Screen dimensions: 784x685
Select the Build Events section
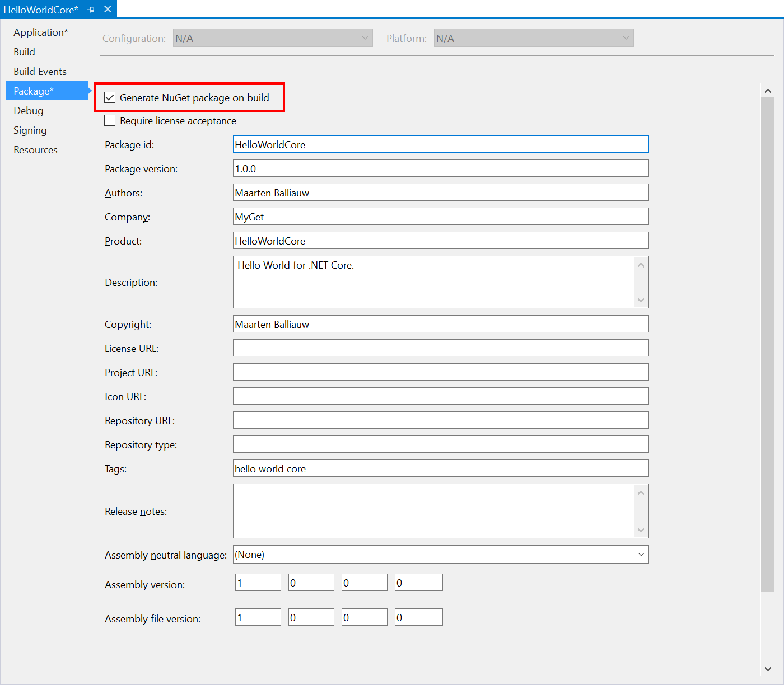click(40, 71)
